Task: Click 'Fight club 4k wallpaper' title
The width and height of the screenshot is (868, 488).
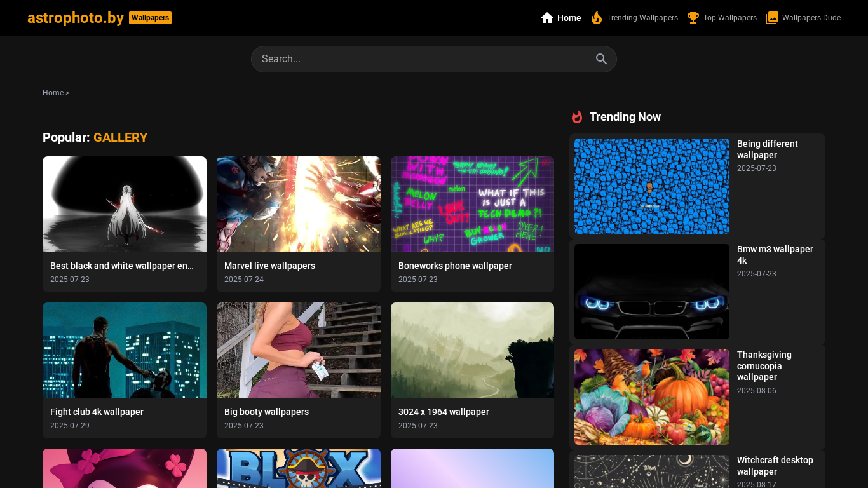Action: pyautogui.click(x=97, y=412)
